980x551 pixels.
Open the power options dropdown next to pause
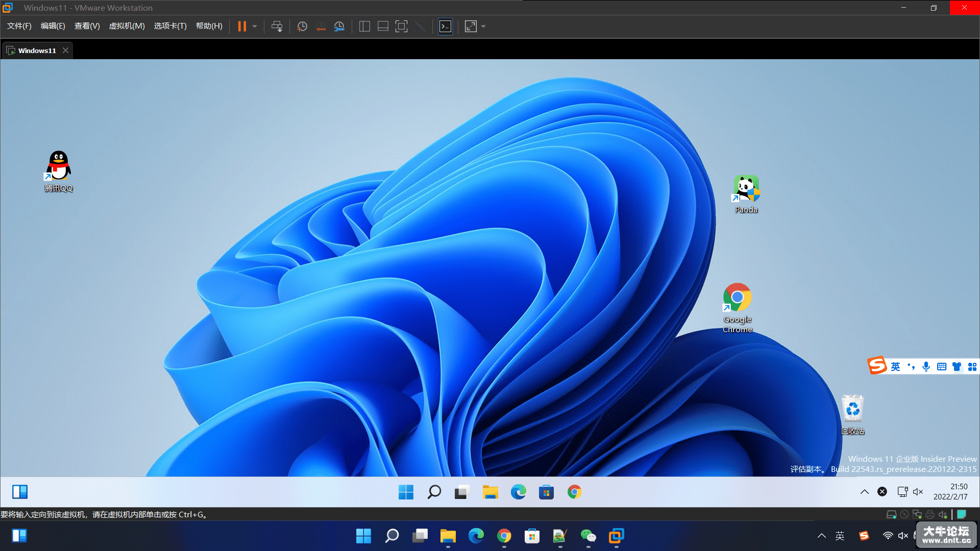tap(255, 26)
